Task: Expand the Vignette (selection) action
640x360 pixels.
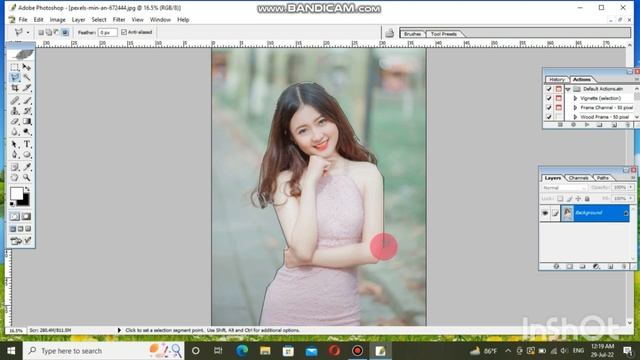Action: [x=575, y=98]
